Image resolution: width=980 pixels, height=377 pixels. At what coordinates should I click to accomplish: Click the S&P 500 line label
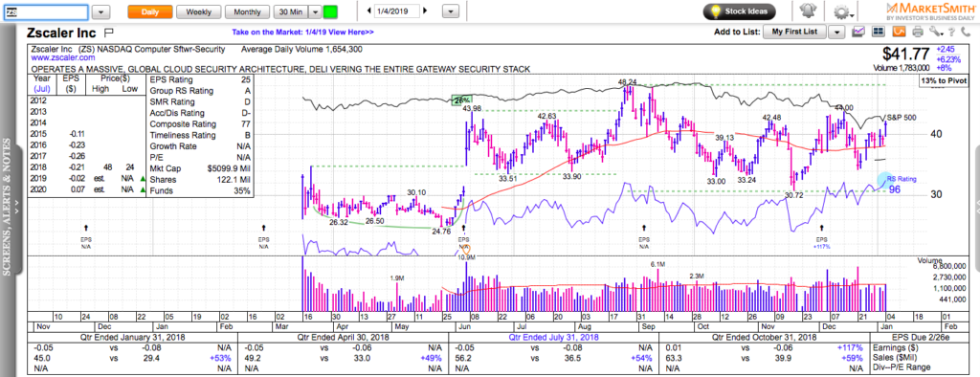901,117
